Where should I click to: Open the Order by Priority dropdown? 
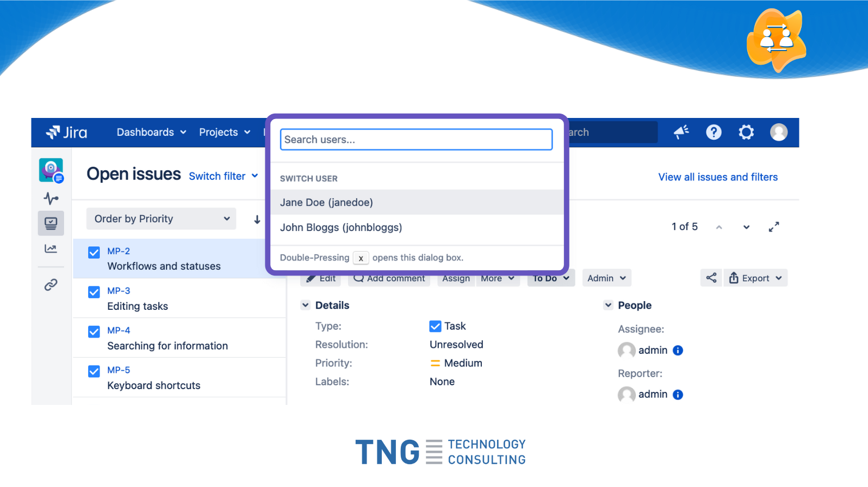(x=161, y=218)
